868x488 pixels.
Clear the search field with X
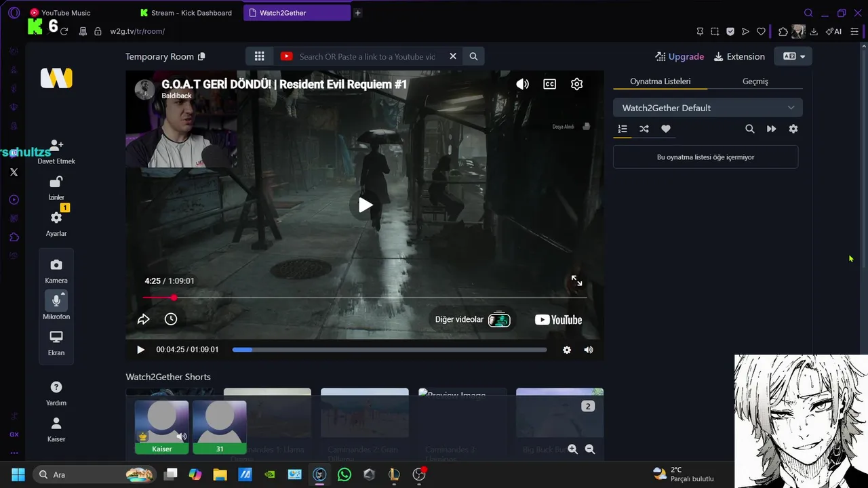coord(453,56)
